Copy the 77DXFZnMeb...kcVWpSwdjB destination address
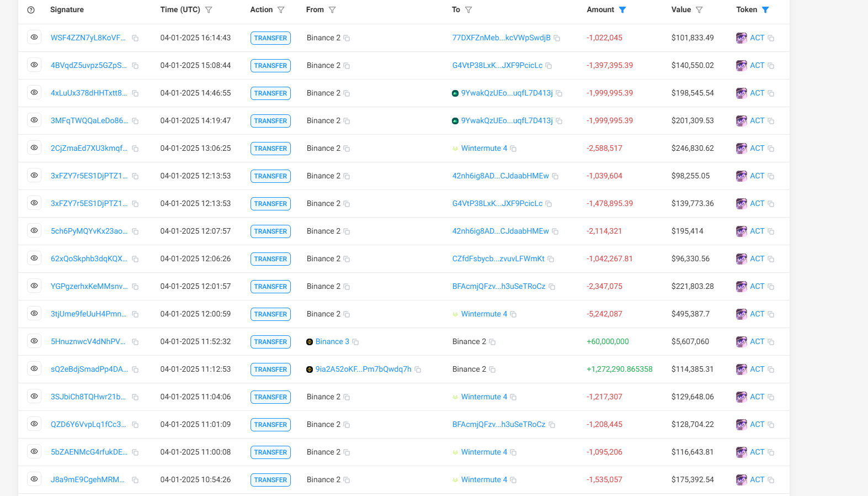 (557, 38)
